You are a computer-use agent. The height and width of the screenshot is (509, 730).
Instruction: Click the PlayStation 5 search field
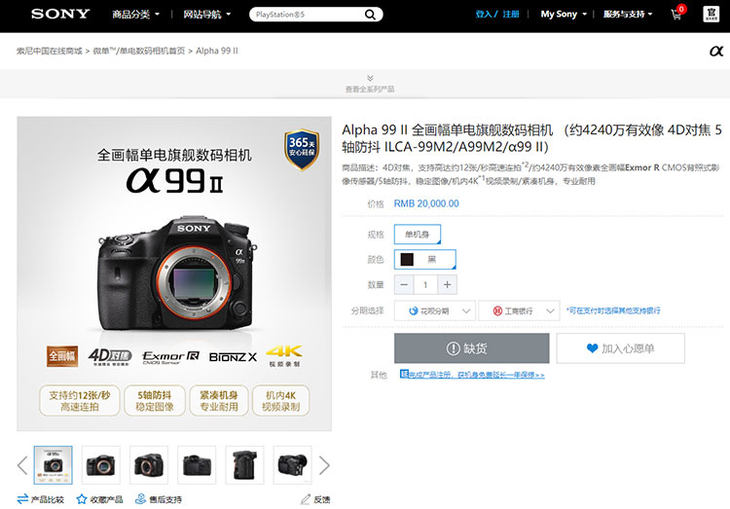(305, 15)
